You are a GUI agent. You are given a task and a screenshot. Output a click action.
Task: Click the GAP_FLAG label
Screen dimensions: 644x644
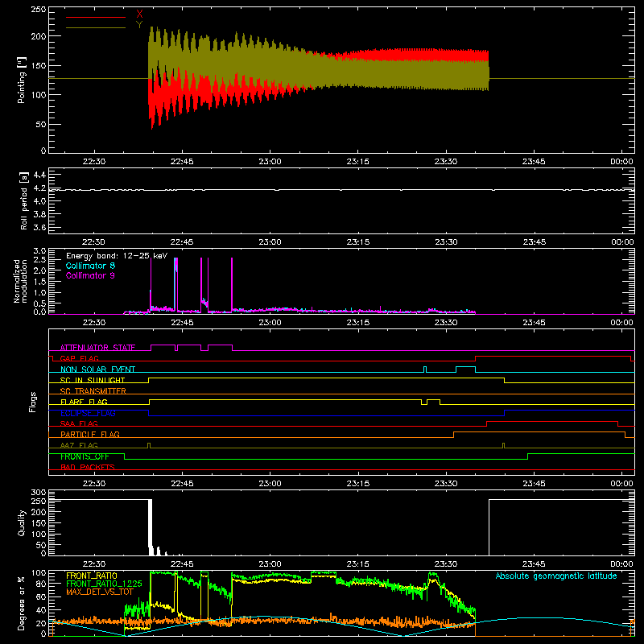[79, 358]
